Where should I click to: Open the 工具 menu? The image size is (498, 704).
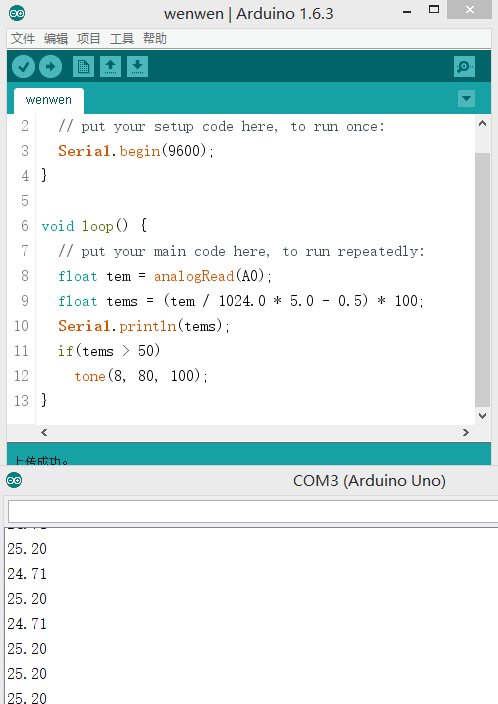point(122,39)
